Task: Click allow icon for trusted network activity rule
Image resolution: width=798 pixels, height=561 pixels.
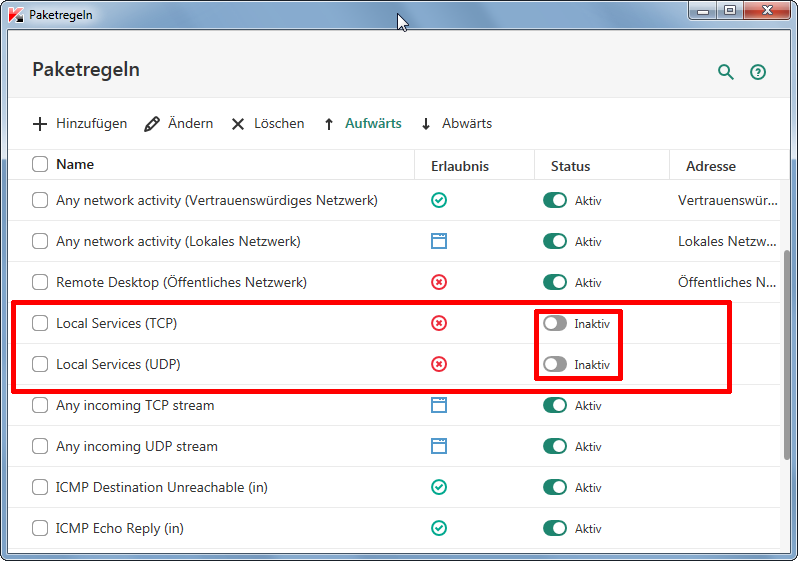Action: pyautogui.click(x=438, y=200)
